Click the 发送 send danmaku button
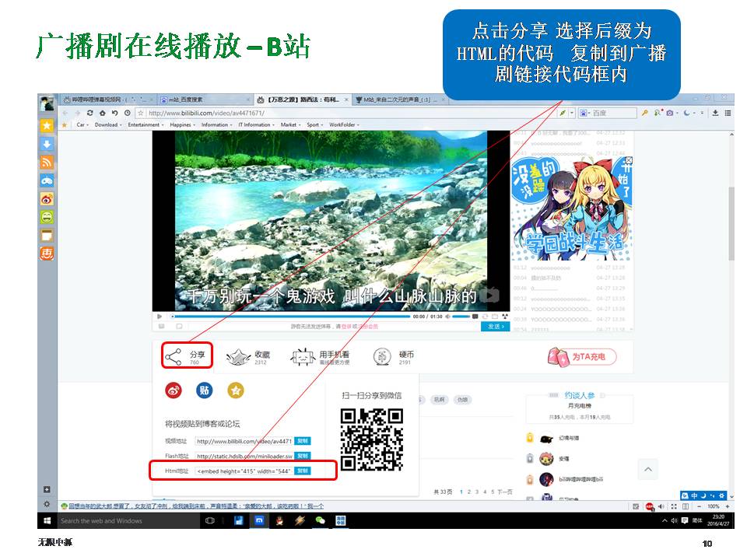Viewport: 747px width, 560px height. click(x=496, y=326)
